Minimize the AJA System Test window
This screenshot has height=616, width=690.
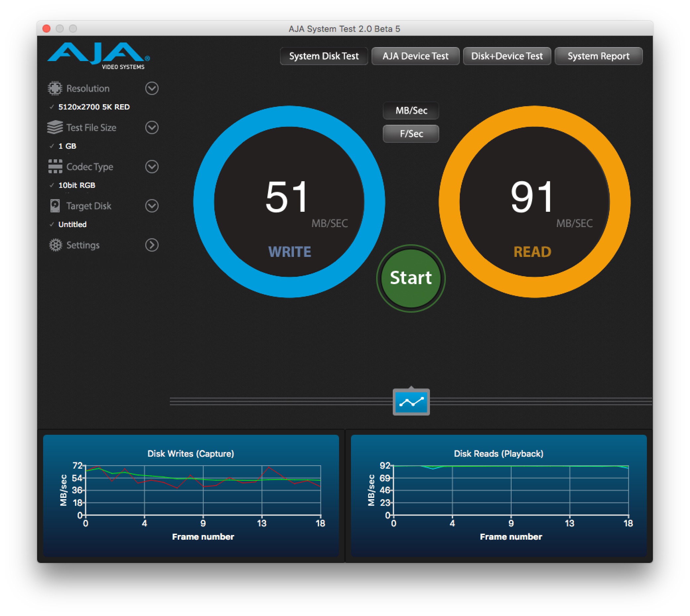click(60, 29)
